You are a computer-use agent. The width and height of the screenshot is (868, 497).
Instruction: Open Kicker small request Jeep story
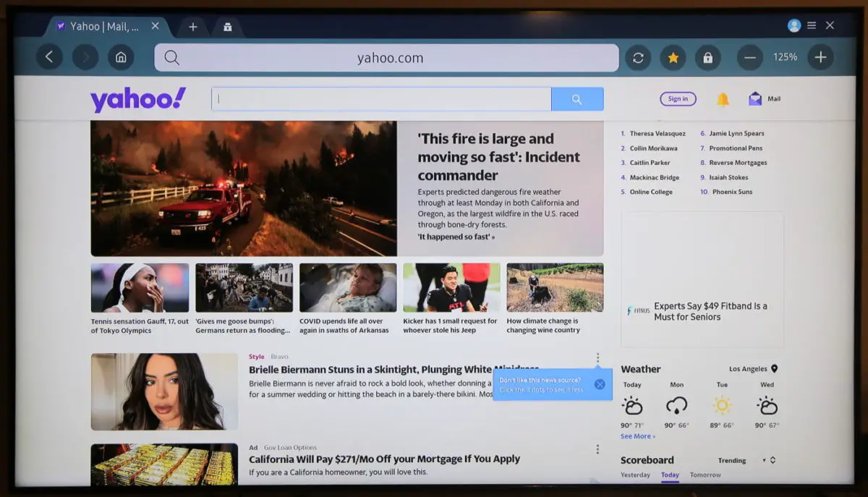point(451,298)
